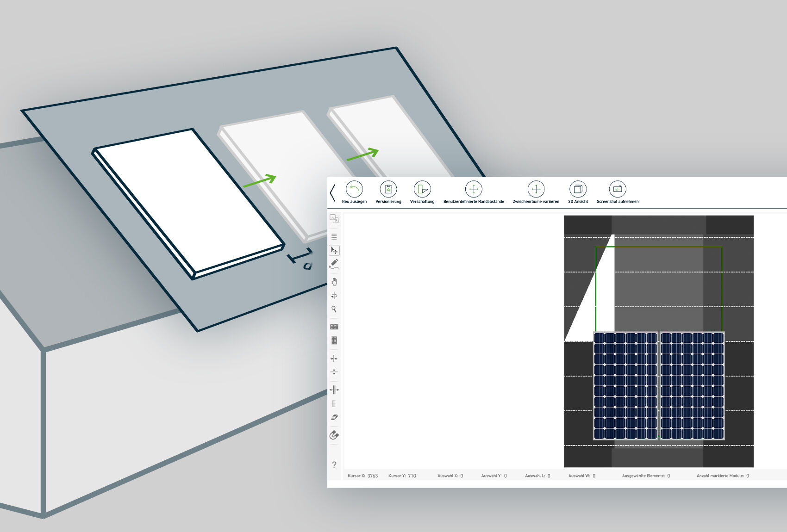Click the Neu auslegen icon
This screenshot has width=787, height=532.
tap(354, 189)
